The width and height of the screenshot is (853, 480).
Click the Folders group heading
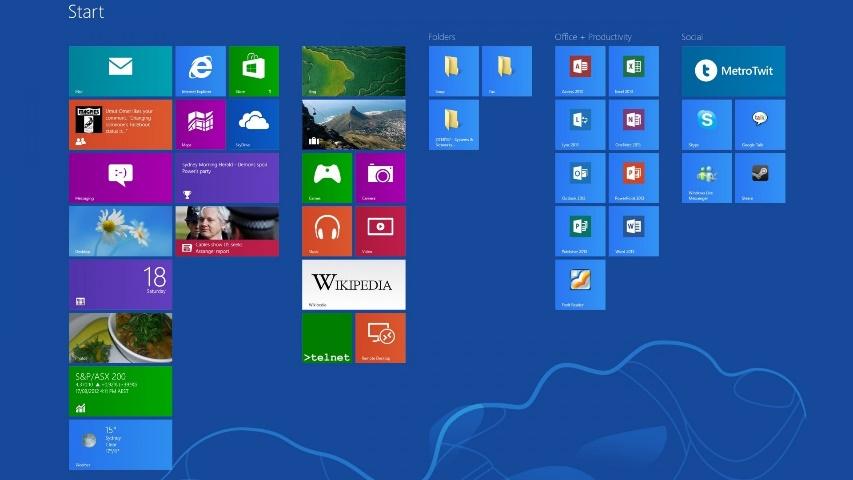[x=442, y=36]
